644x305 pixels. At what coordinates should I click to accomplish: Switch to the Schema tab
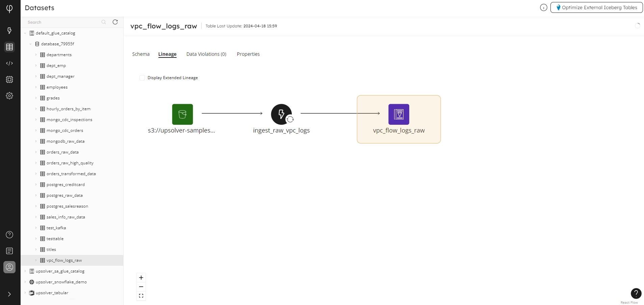point(141,54)
